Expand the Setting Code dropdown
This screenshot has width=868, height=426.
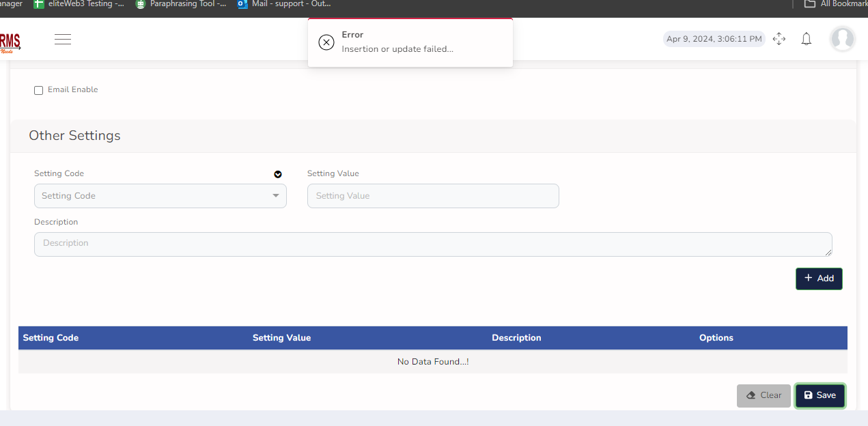[160, 196]
